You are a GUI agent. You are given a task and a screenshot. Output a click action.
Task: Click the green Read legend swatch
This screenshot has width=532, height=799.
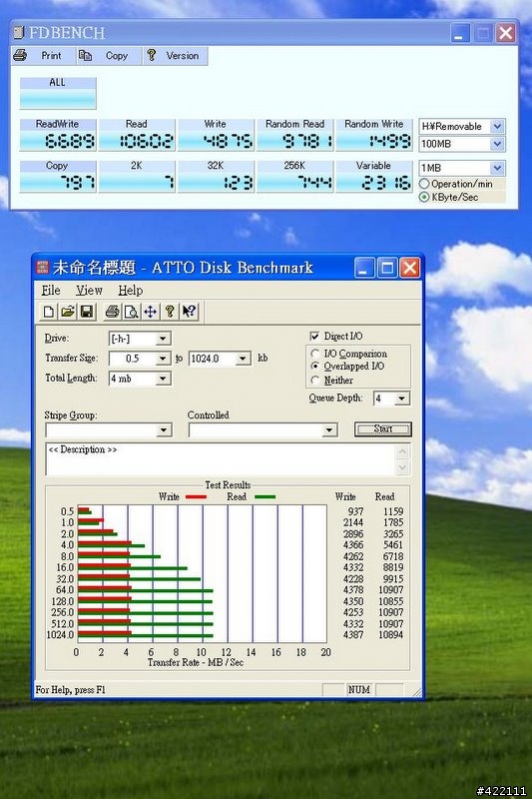[265, 496]
